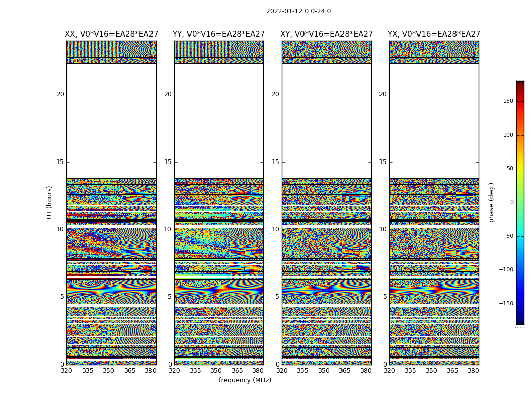Viewport: 532px width, 405px height.
Task: Click the 20 tick on YX panel's UT axis
Action: click(383, 94)
